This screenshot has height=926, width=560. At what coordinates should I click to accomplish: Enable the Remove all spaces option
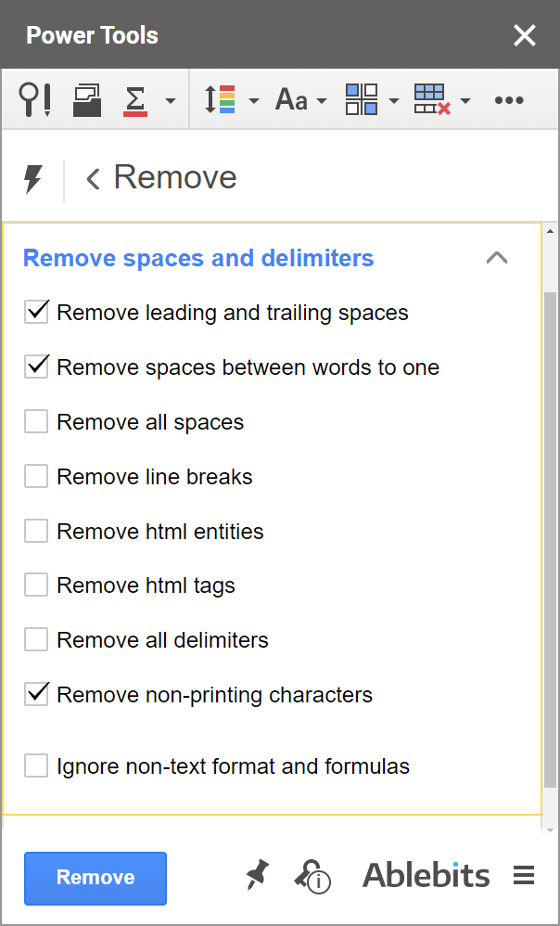pos(35,420)
